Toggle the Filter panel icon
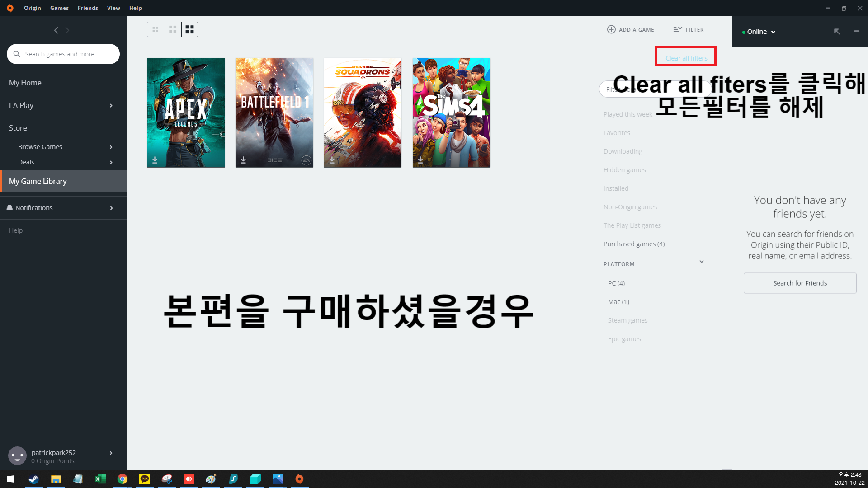Screen dimensions: 868x488 pyautogui.click(x=677, y=29)
